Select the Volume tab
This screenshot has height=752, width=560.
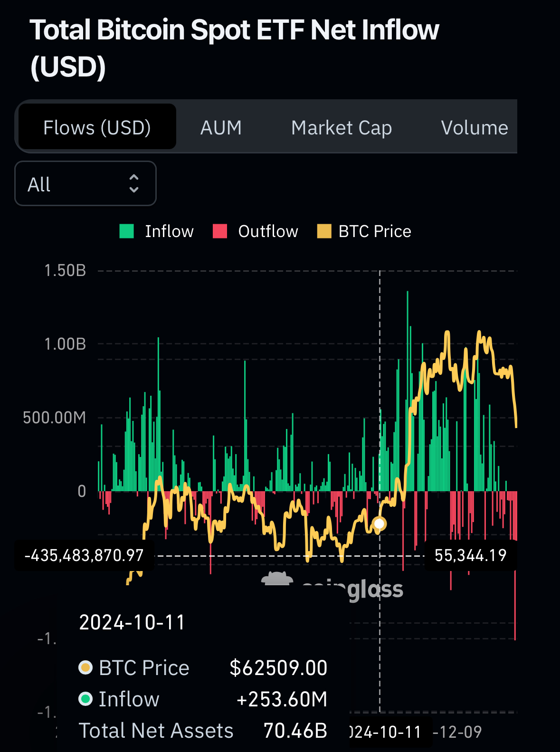(x=474, y=128)
